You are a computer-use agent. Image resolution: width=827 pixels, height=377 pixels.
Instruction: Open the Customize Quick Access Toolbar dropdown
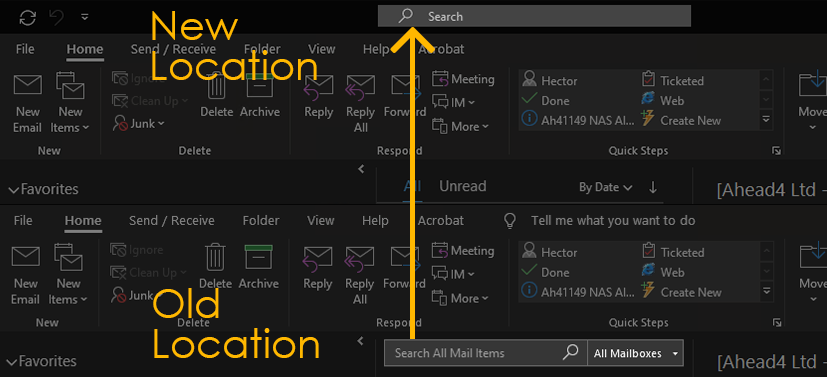pos(85,17)
